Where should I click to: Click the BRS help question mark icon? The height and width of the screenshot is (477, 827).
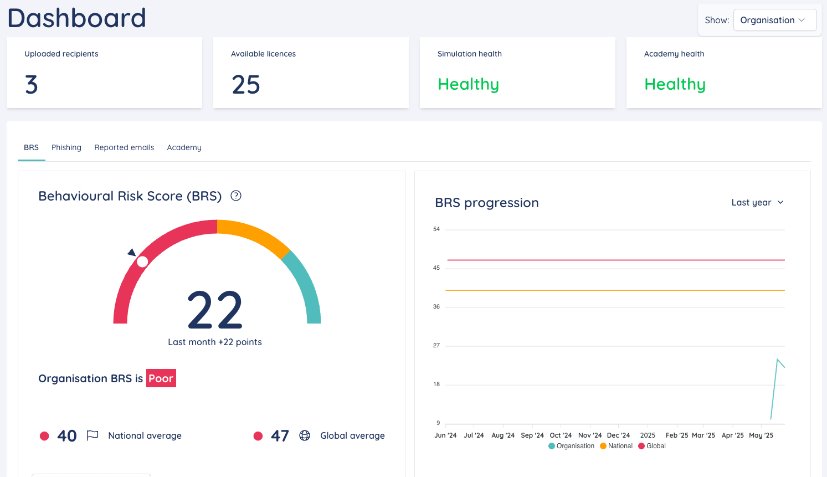[x=236, y=196]
